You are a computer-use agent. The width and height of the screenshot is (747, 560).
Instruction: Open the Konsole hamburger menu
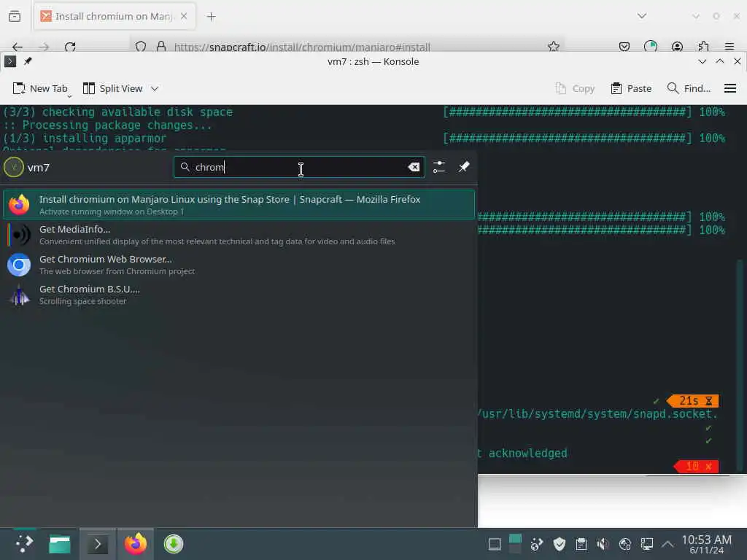pos(729,88)
